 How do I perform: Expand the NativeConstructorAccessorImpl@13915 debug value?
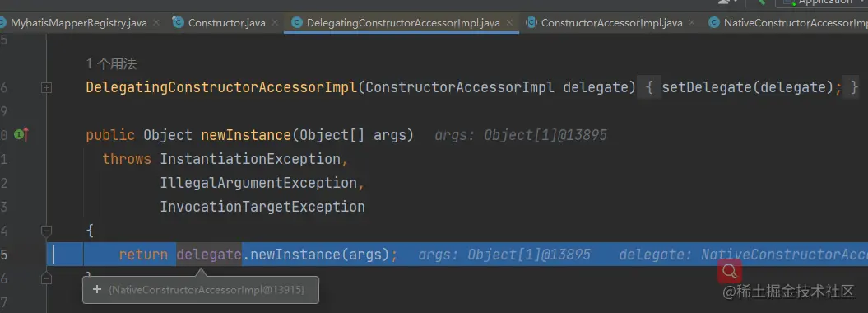(97, 289)
